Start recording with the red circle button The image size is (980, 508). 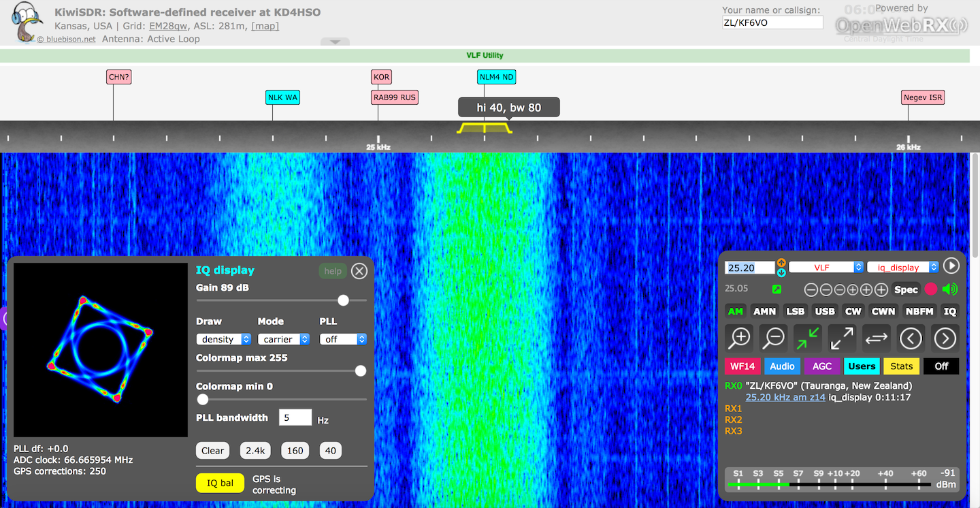(930, 289)
